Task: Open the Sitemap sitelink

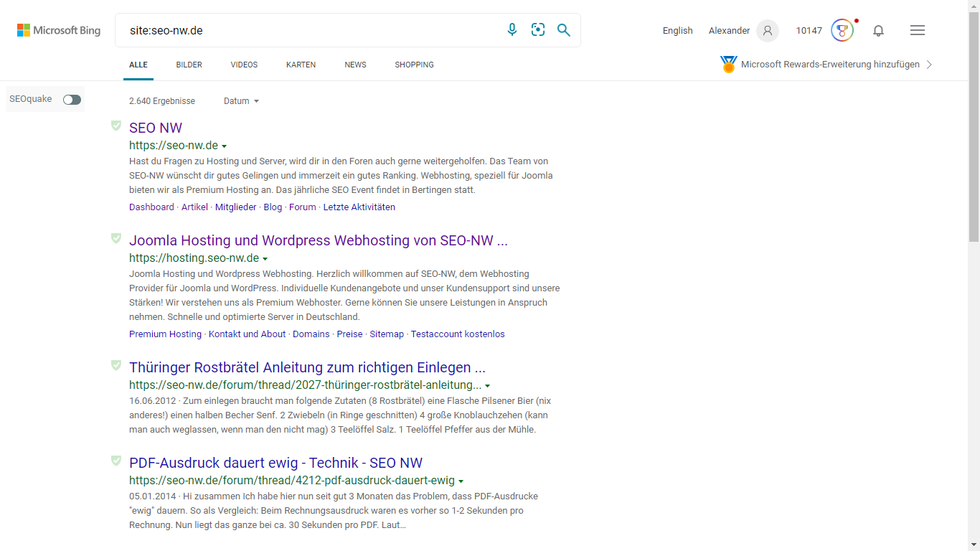Action: coord(387,334)
